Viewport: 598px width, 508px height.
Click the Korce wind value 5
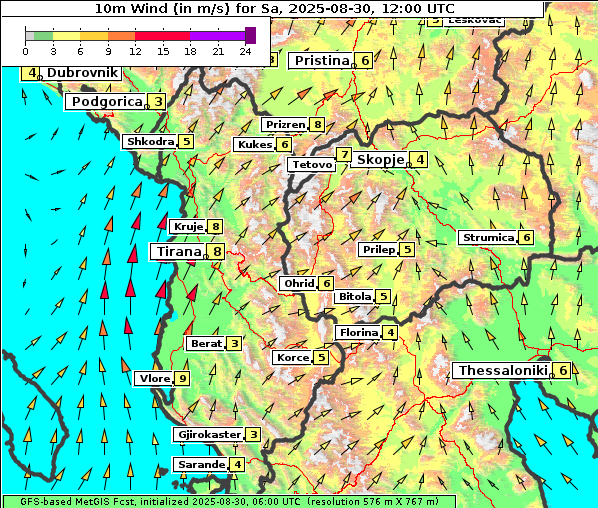pyautogui.click(x=321, y=358)
